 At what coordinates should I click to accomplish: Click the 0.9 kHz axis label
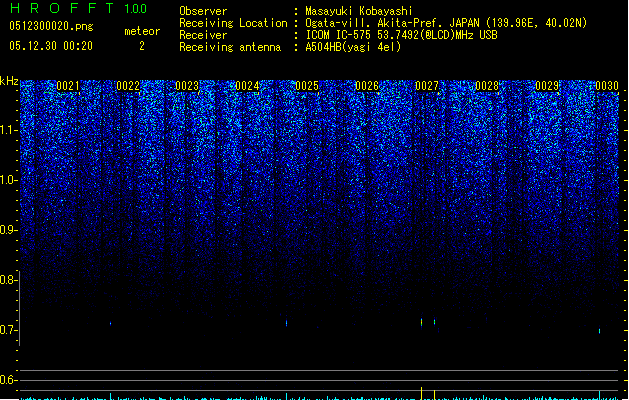9,230
